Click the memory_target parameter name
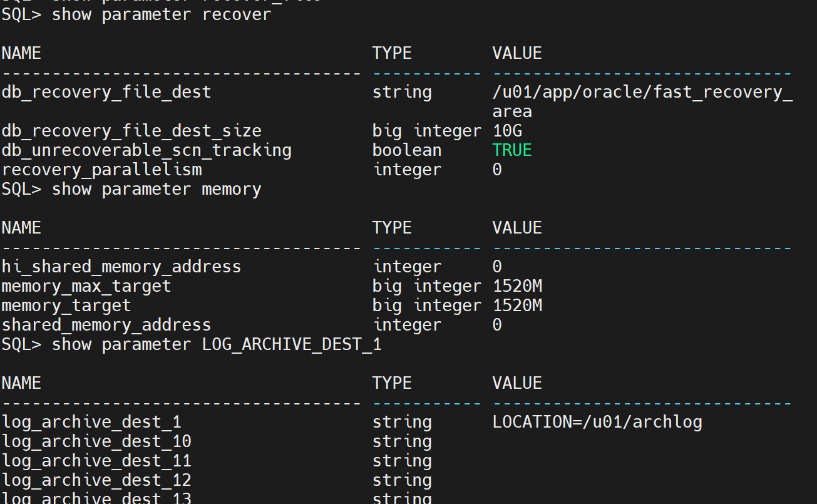 tap(66, 306)
